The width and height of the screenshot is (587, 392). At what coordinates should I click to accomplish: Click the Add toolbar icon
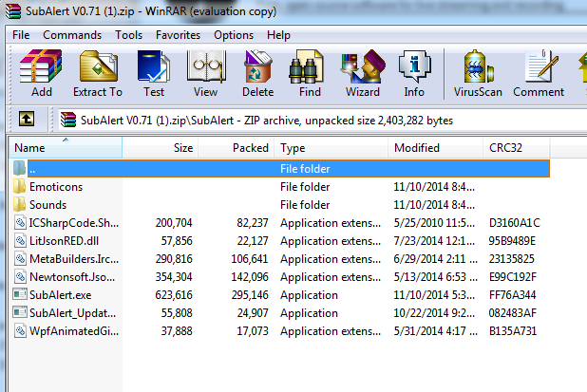click(x=41, y=66)
